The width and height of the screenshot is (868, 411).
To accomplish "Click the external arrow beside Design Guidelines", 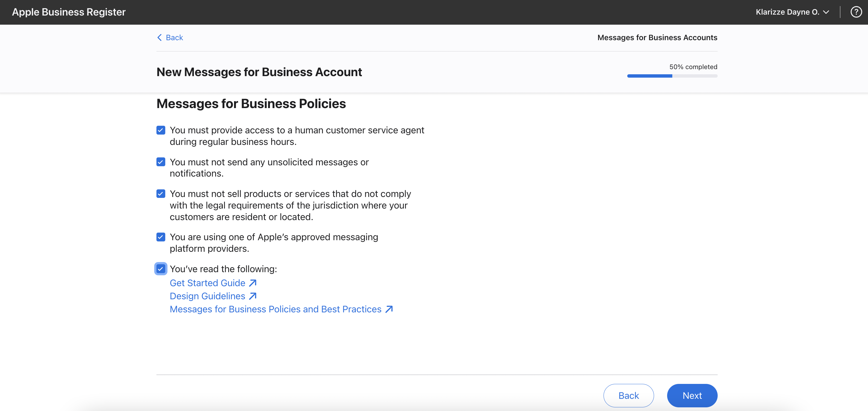I will coord(253,296).
